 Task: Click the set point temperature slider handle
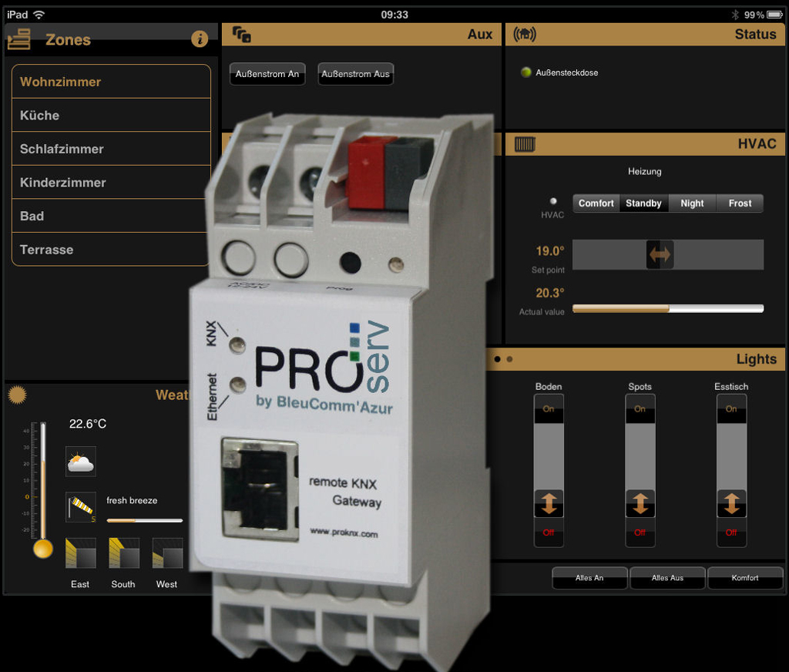click(x=660, y=254)
